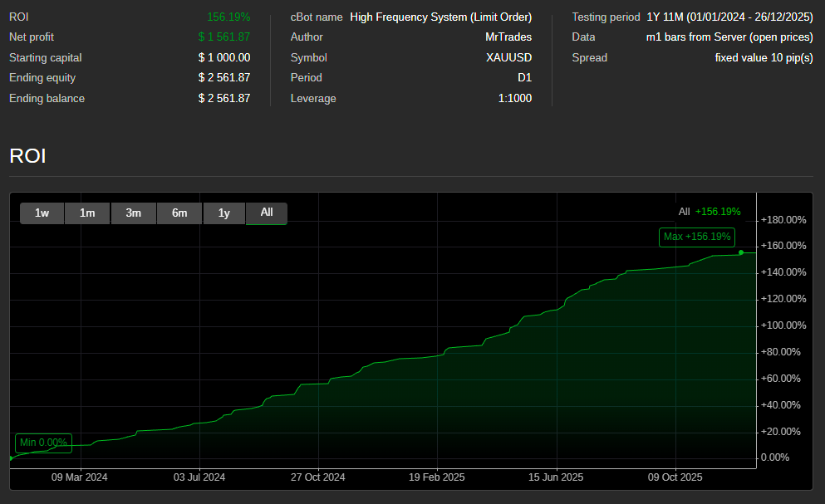
Task: Click the testing period date range text
Action: pos(729,17)
